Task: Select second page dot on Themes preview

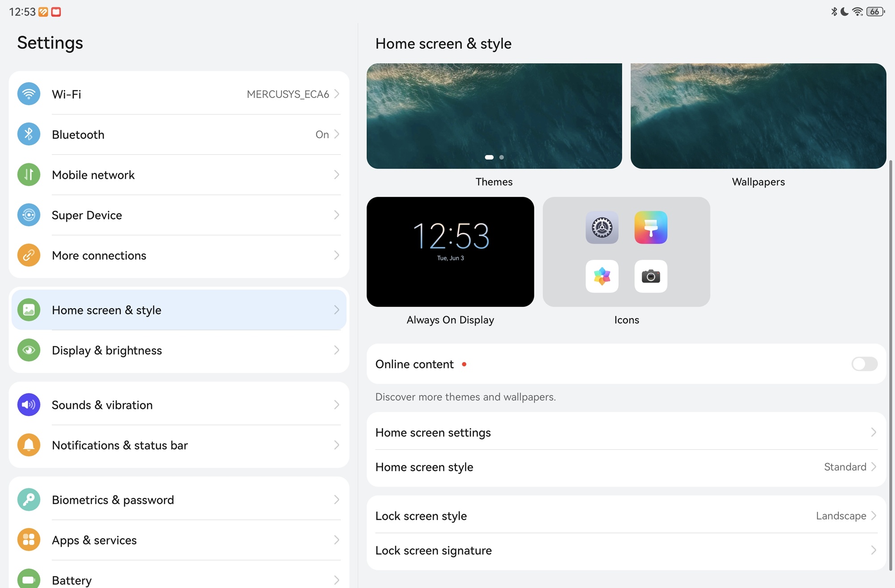Action: 502,157
